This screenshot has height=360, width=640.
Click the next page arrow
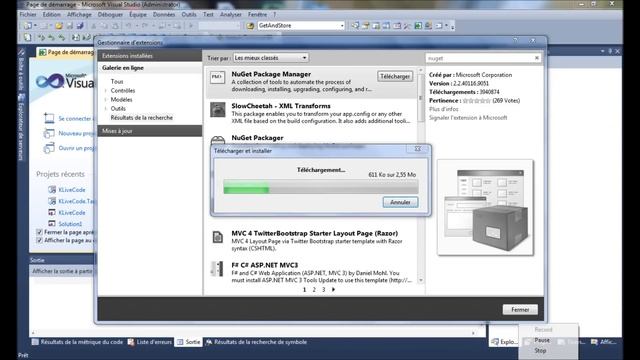point(333,289)
